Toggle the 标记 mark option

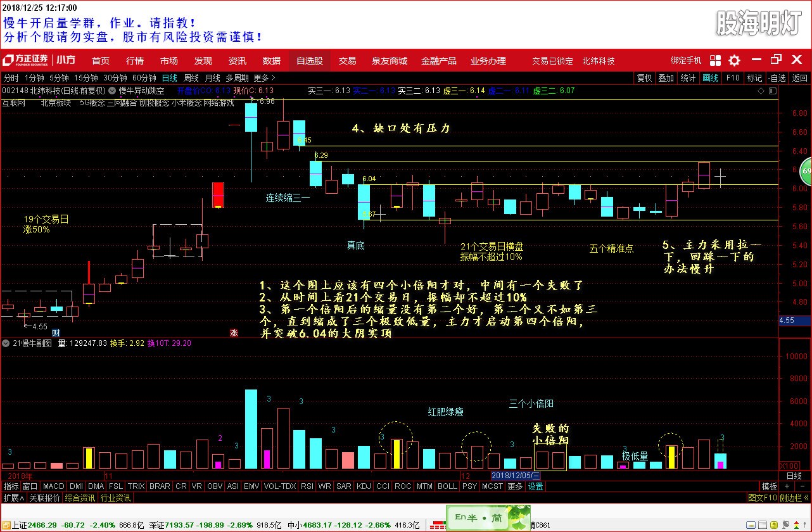pyautogui.click(x=754, y=78)
